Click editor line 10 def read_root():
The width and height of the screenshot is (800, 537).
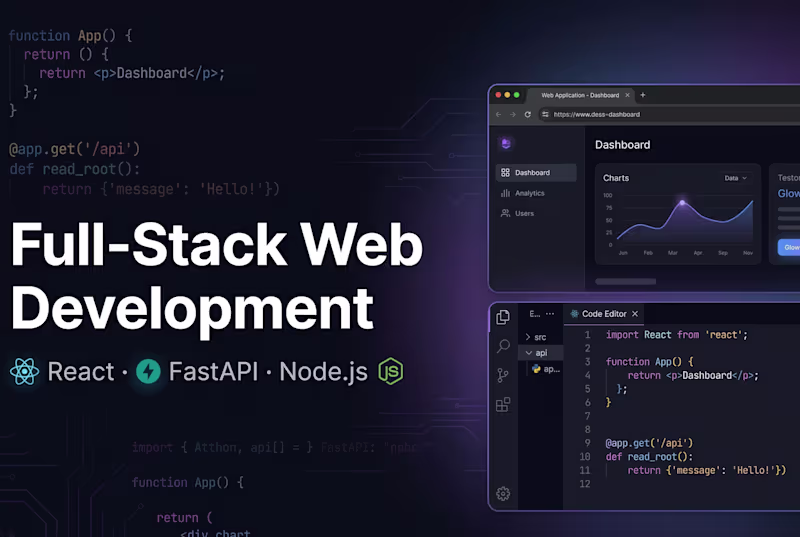[x=649, y=456]
